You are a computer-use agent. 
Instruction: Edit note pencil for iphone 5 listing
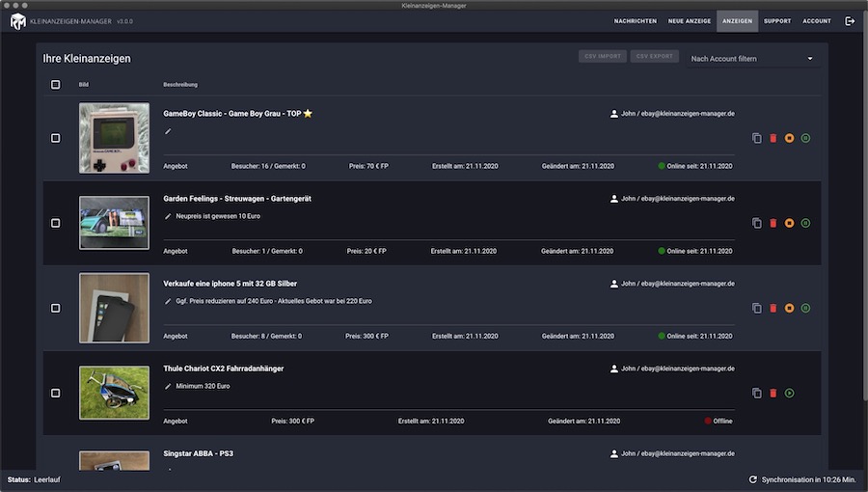[168, 302]
